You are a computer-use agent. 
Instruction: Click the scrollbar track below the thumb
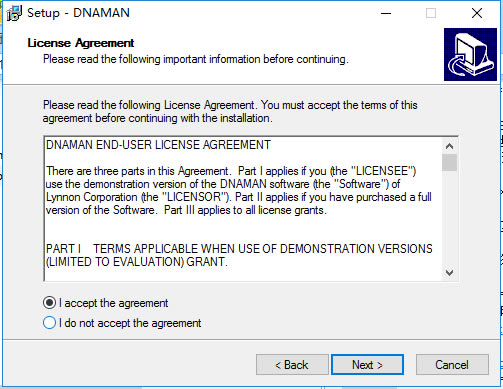[x=449, y=218]
